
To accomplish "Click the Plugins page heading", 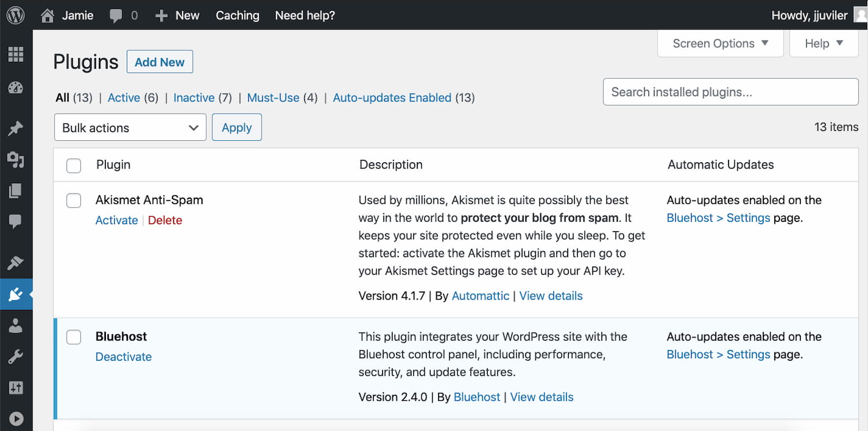I will [86, 62].
